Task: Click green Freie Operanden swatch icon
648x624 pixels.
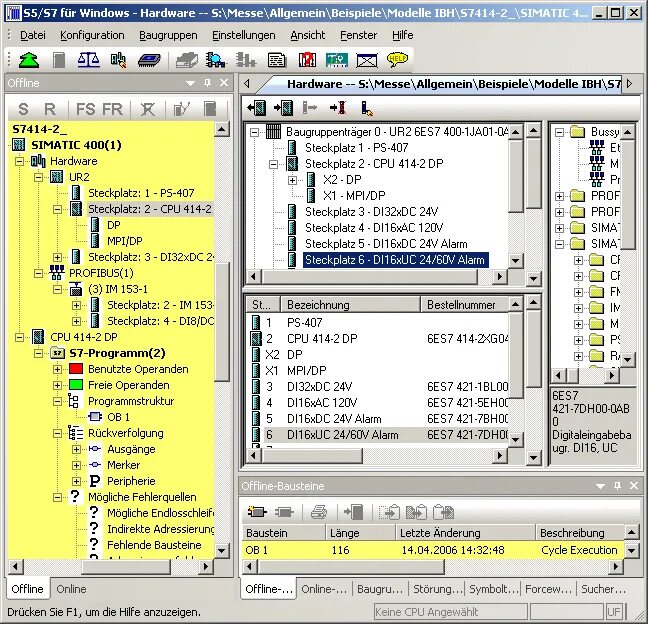Action: click(76, 385)
